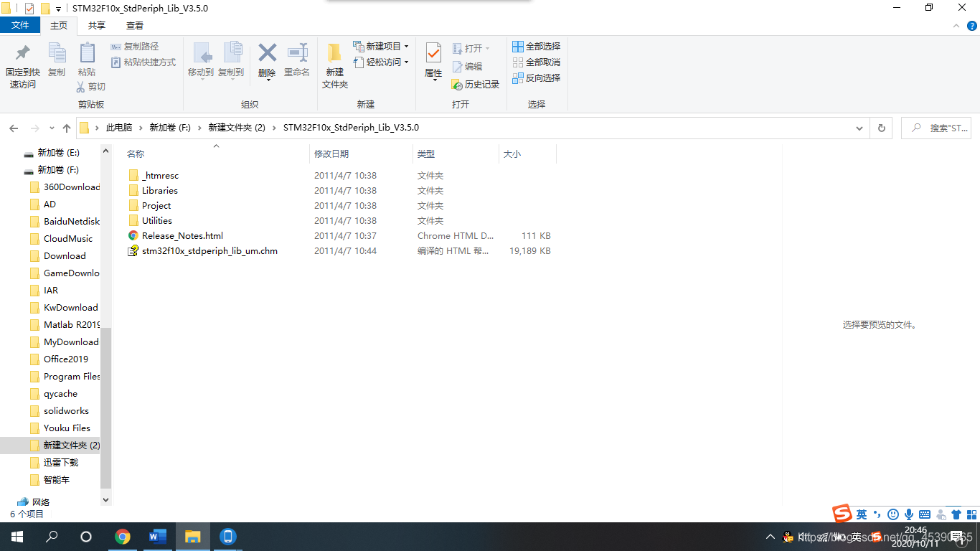Image resolution: width=980 pixels, height=551 pixels.
Task: Click the Delete (删除) X icon
Action: (x=267, y=52)
